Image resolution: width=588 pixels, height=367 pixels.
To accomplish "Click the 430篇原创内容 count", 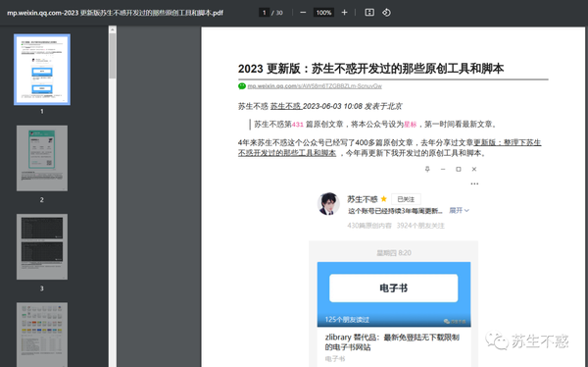I will click(369, 226).
